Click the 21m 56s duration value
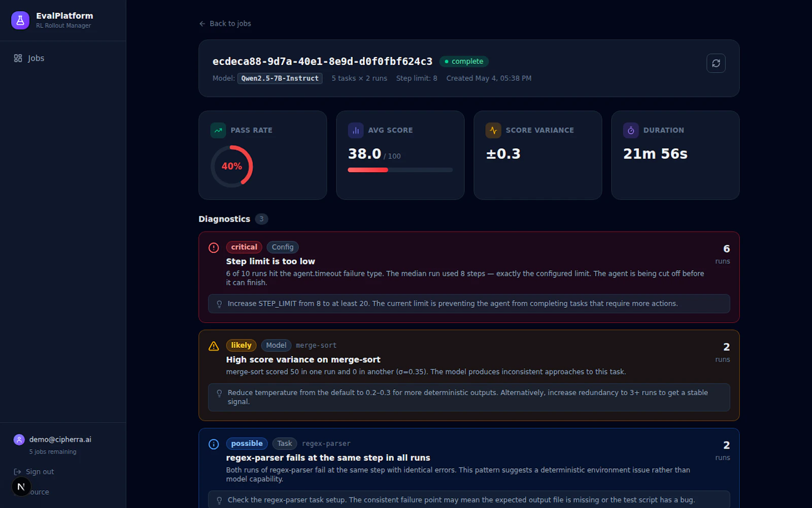812x508 pixels. point(655,154)
